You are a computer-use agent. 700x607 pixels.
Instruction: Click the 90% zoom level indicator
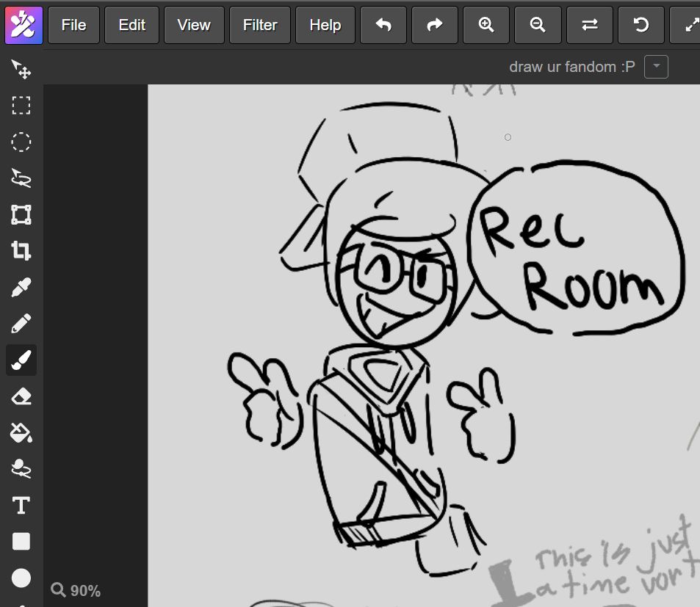click(x=76, y=591)
